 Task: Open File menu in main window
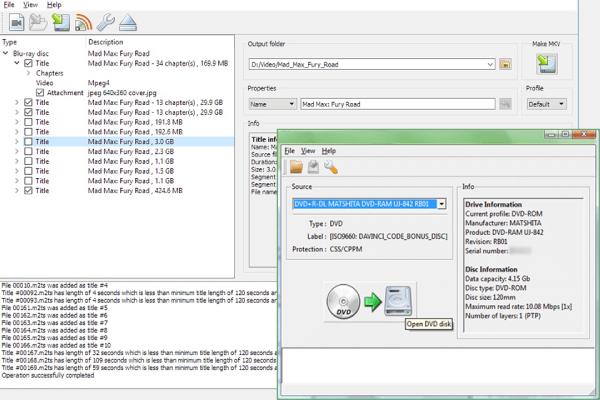pyautogui.click(x=9, y=5)
